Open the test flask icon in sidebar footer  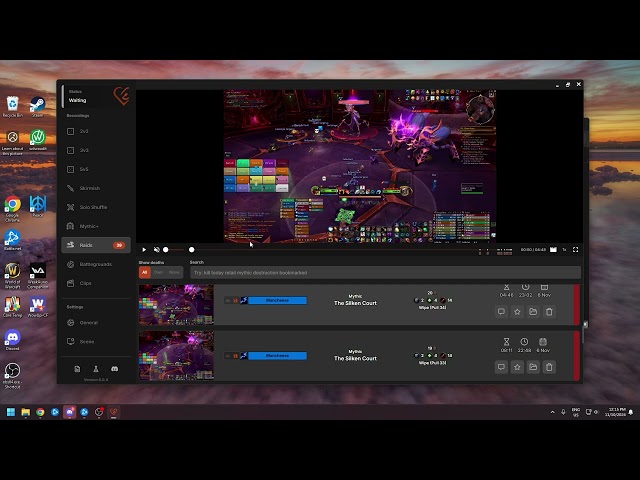[x=96, y=369]
